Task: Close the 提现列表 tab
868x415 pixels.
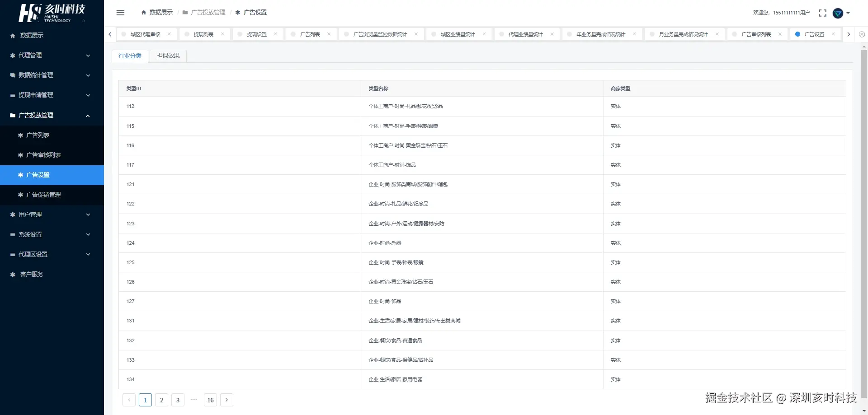Action: (222, 34)
